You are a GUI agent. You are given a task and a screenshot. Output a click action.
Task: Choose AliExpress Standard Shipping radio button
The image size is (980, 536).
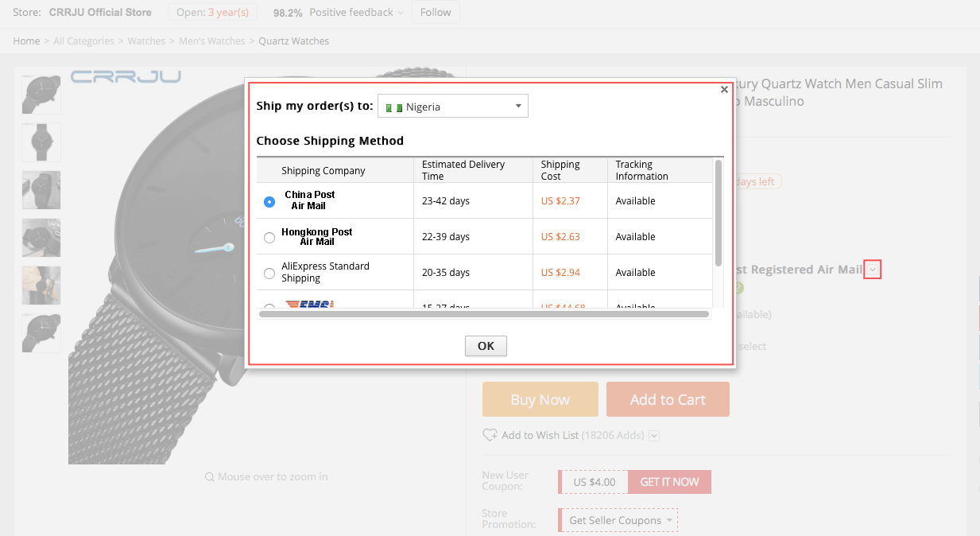[x=269, y=274]
